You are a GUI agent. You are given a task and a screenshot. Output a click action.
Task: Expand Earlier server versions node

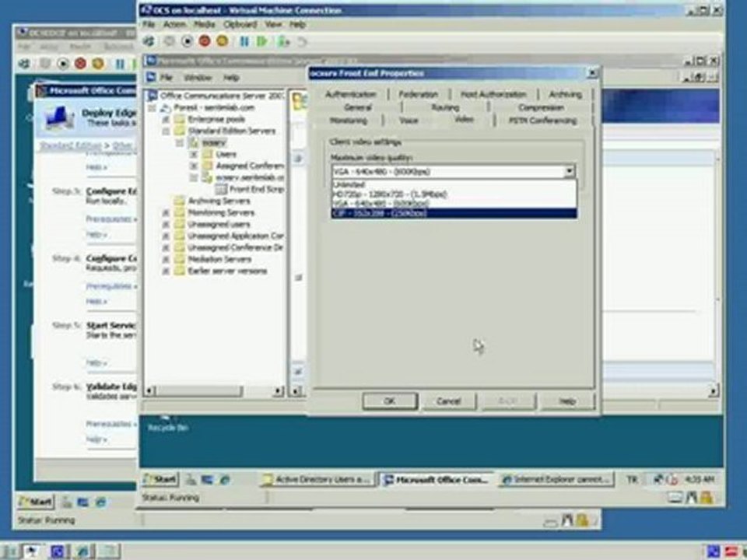[167, 271]
